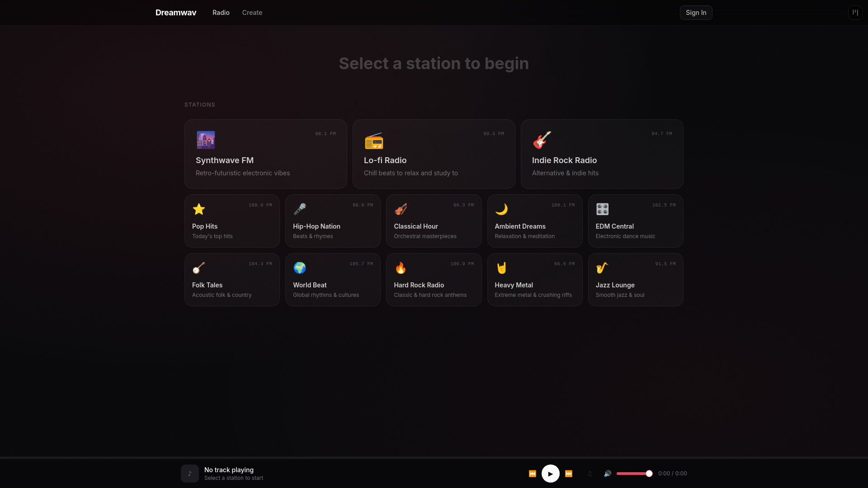Select the Lo-fi Radio station title
Screen dimensions: 868x488
385,160
